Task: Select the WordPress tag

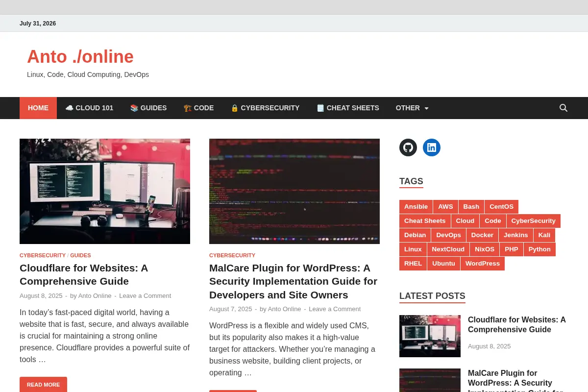Action: [x=483, y=264]
